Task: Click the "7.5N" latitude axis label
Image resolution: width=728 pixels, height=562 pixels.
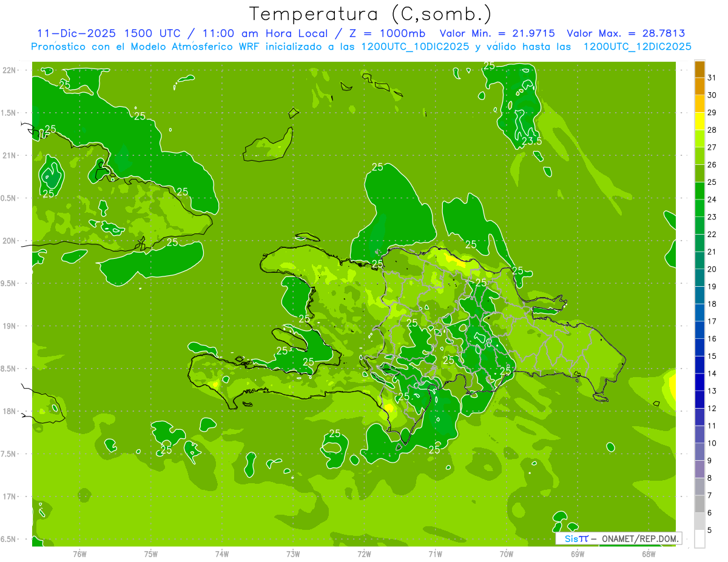Action: (8, 454)
